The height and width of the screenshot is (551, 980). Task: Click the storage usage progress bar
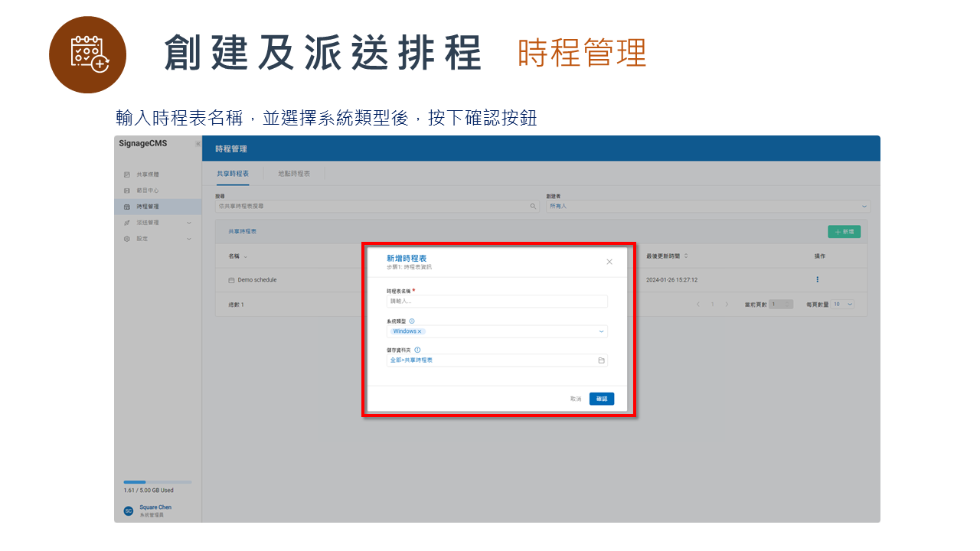158,482
